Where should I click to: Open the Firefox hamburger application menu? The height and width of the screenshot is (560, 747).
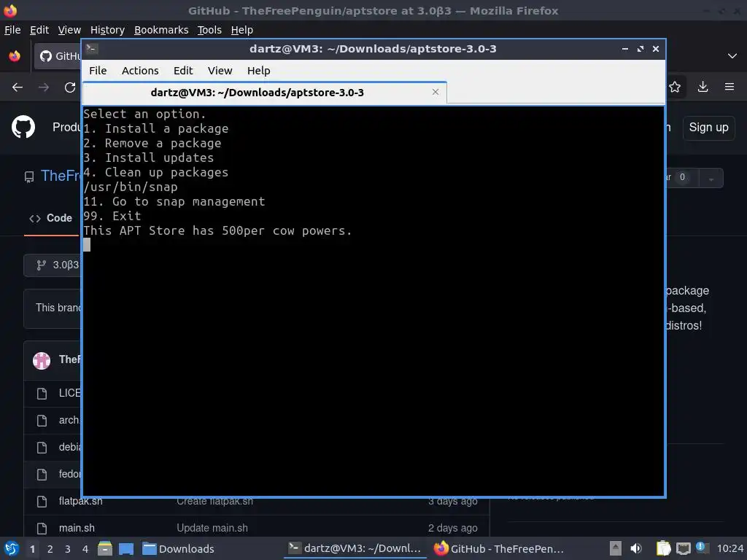[x=729, y=87]
